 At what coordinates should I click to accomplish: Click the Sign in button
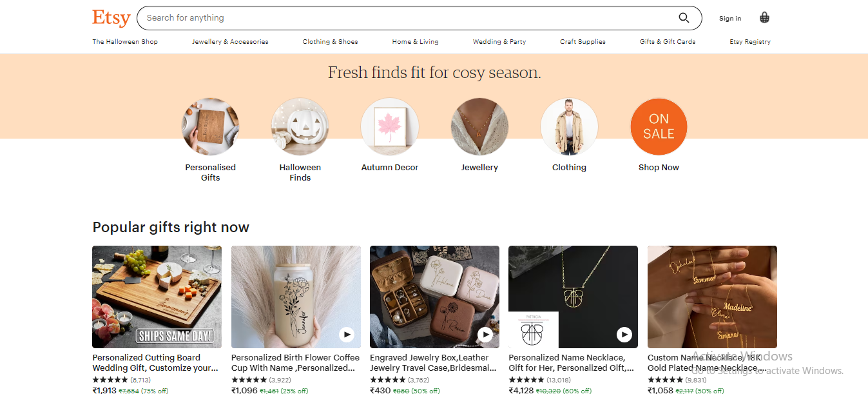[730, 19]
